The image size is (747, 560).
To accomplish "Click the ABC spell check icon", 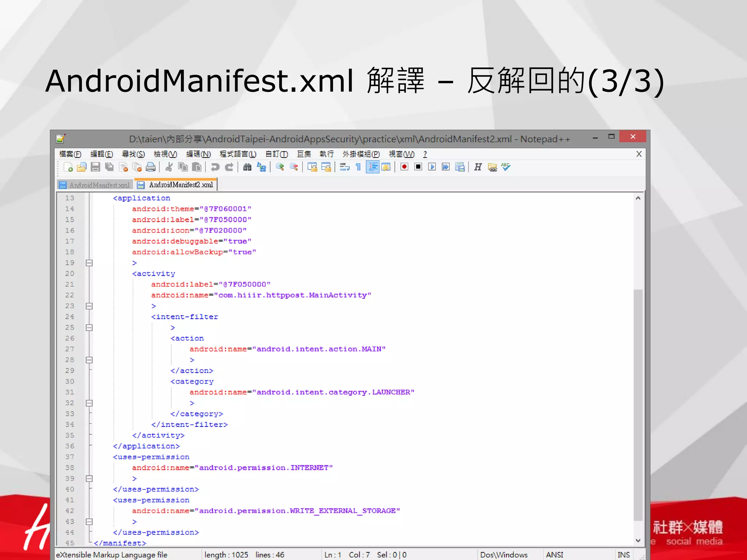I will click(x=506, y=167).
